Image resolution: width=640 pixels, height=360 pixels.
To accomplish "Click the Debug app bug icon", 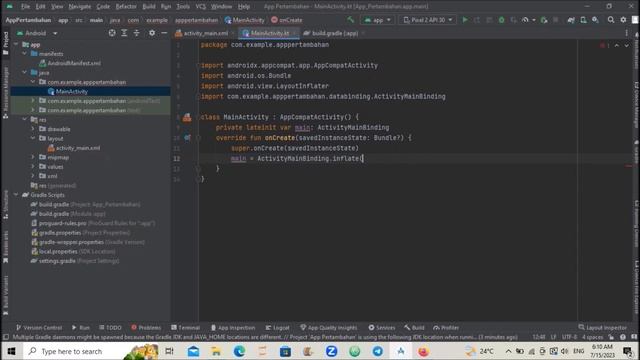I will click(x=501, y=20).
